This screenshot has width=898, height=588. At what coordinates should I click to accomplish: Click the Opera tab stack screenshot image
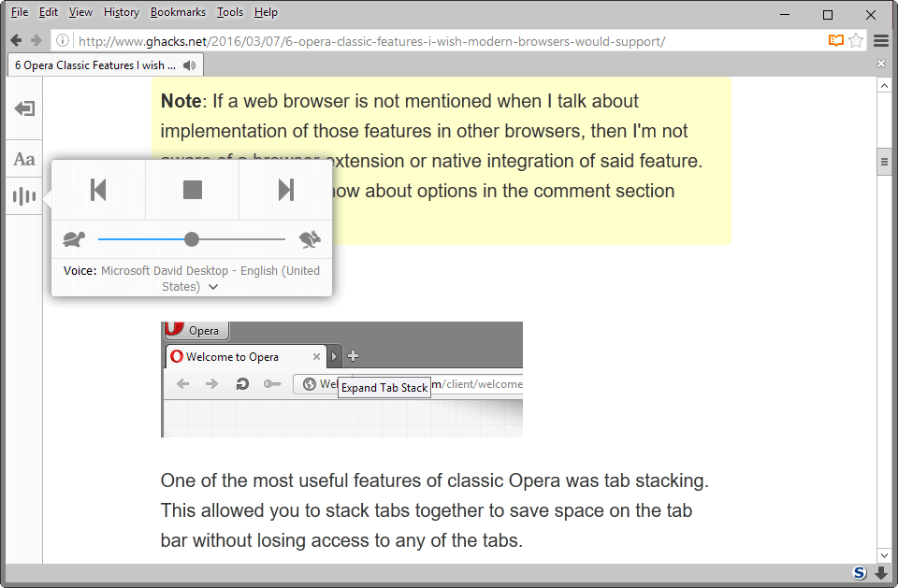[341, 379]
